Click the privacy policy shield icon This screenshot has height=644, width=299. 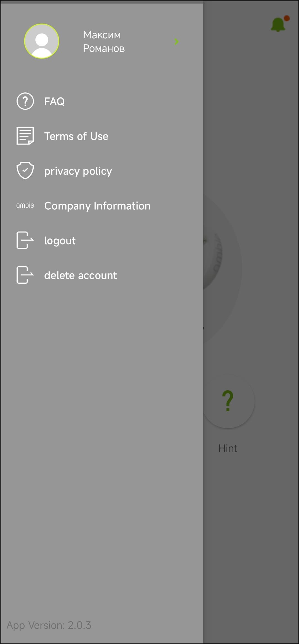point(25,171)
